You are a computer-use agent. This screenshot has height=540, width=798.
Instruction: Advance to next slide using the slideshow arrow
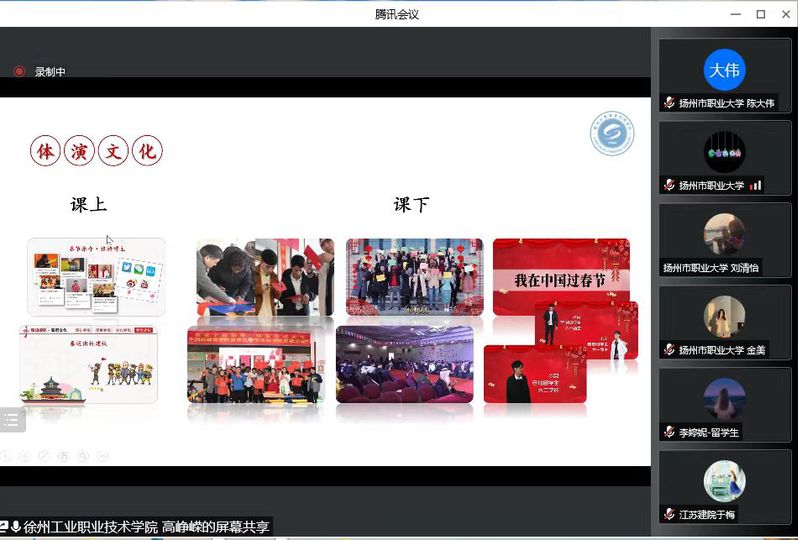tap(24, 456)
